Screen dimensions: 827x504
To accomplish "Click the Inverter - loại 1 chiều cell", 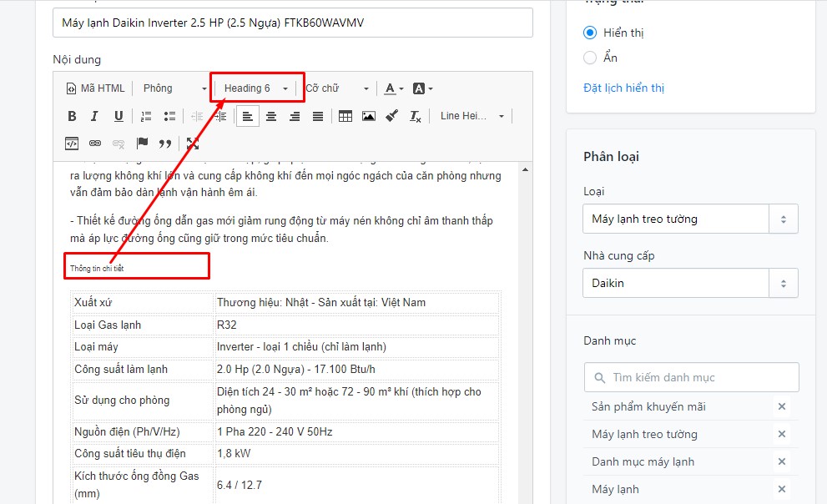I will 356,347.
